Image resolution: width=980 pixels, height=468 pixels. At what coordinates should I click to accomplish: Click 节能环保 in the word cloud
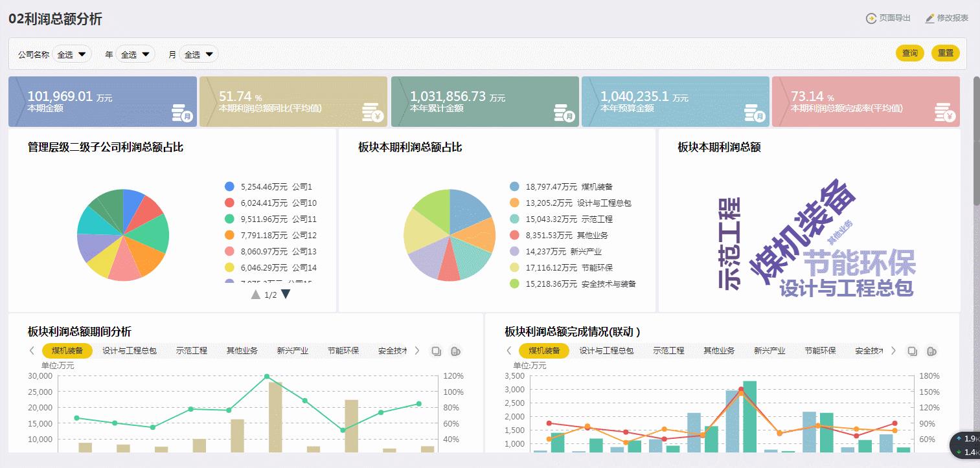click(859, 264)
